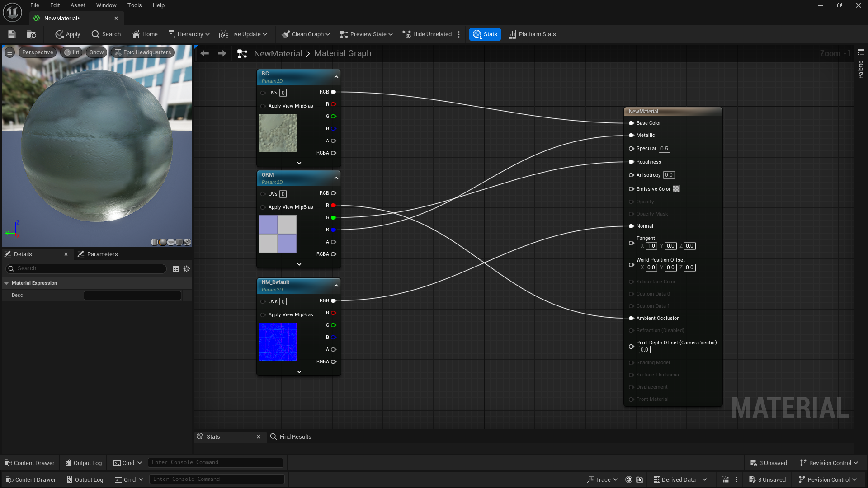Screen dimensions: 868x488
Task: Click the Trace screenshot camera icon in status bar
Action: (640, 479)
